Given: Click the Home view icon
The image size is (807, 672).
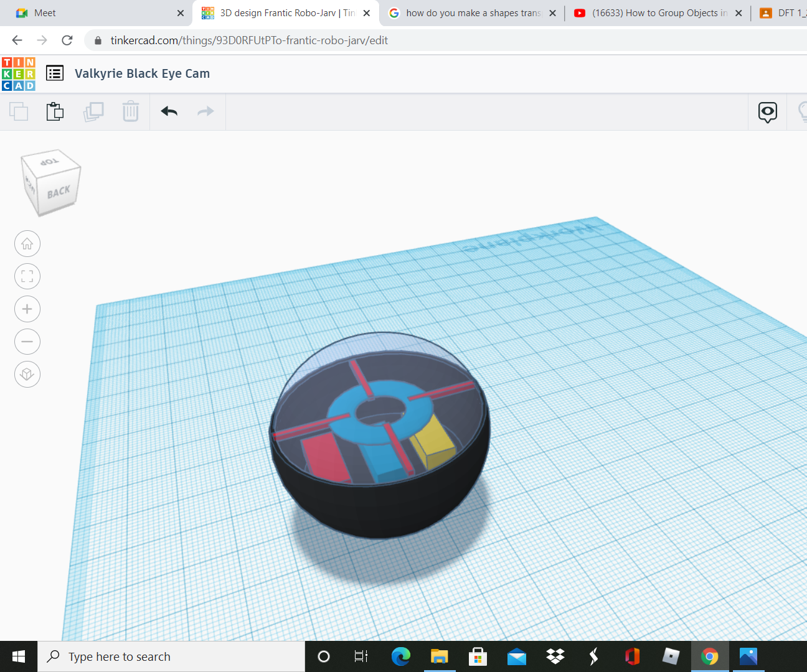Looking at the screenshot, I should 27,243.
